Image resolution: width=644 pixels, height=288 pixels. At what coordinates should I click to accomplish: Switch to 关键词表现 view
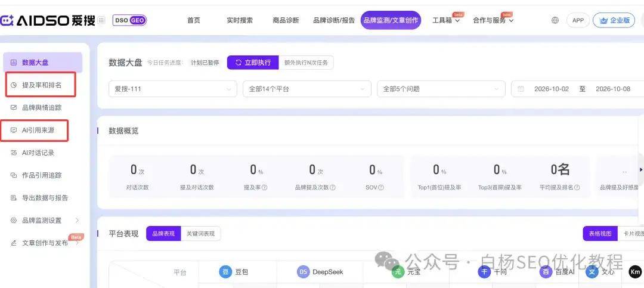[200, 233]
